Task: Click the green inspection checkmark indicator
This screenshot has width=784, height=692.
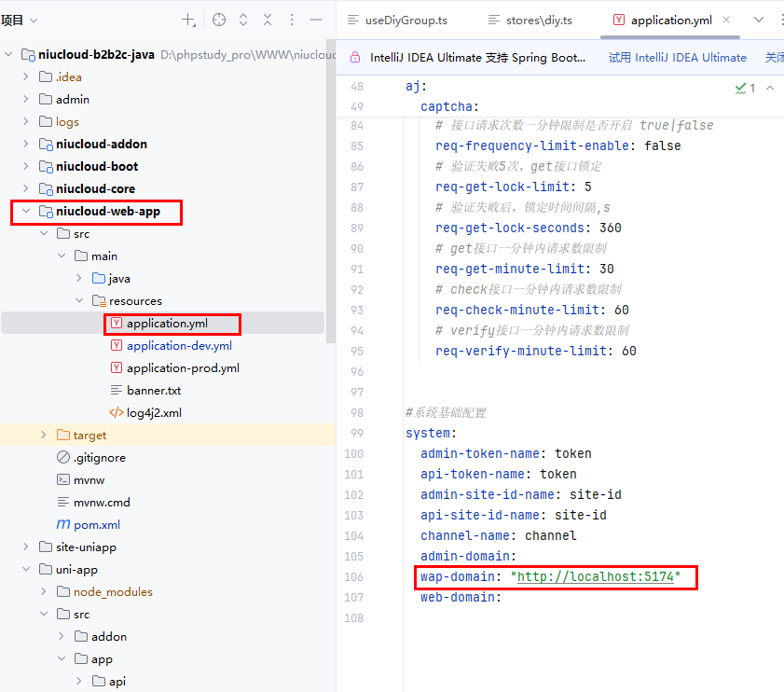Action: tap(745, 88)
